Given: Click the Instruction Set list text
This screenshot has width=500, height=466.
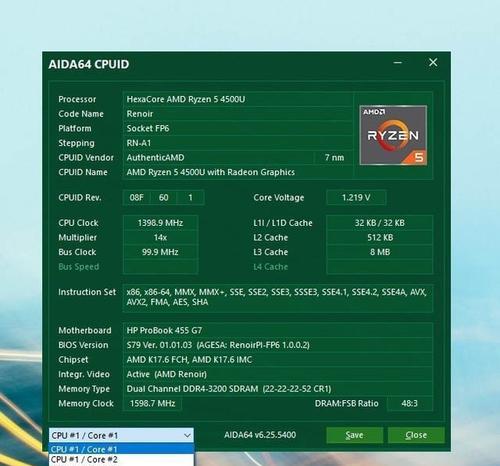Looking at the screenshot, I should (276, 297).
